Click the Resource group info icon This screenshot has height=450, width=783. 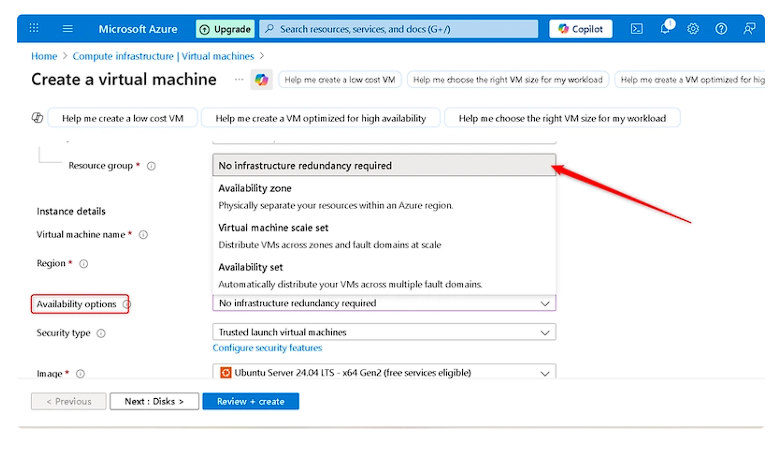click(151, 166)
